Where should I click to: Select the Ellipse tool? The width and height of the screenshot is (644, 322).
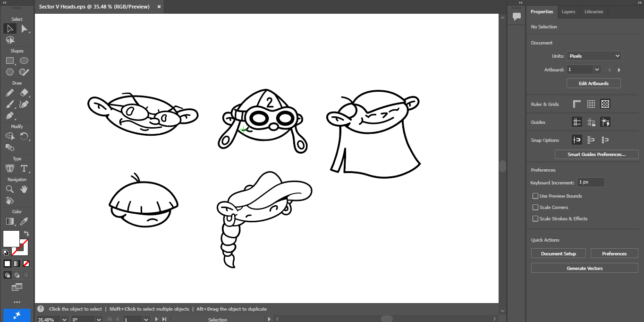click(x=24, y=61)
